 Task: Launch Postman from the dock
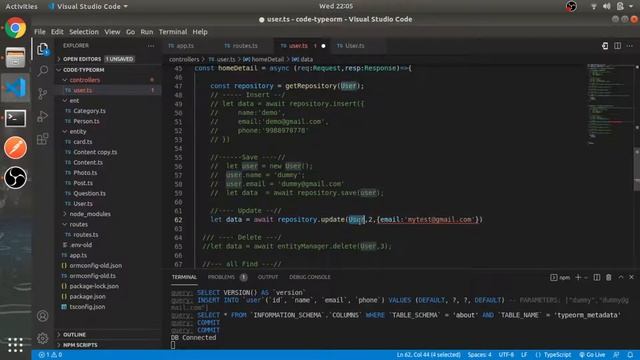(16, 148)
